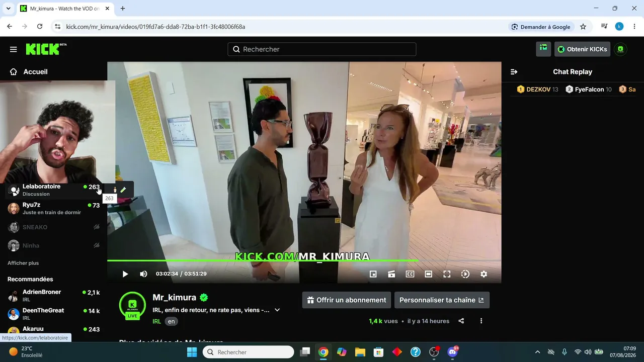The image size is (644, 362).
Task: Select FyeFalcon in the gifter leaderboard
Action: (589, 89)
